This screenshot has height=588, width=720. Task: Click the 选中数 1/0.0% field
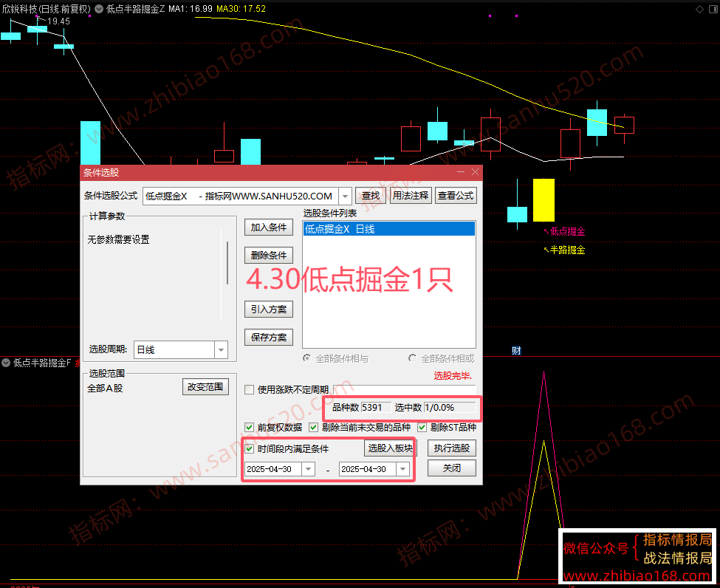(x=450, y=408)
